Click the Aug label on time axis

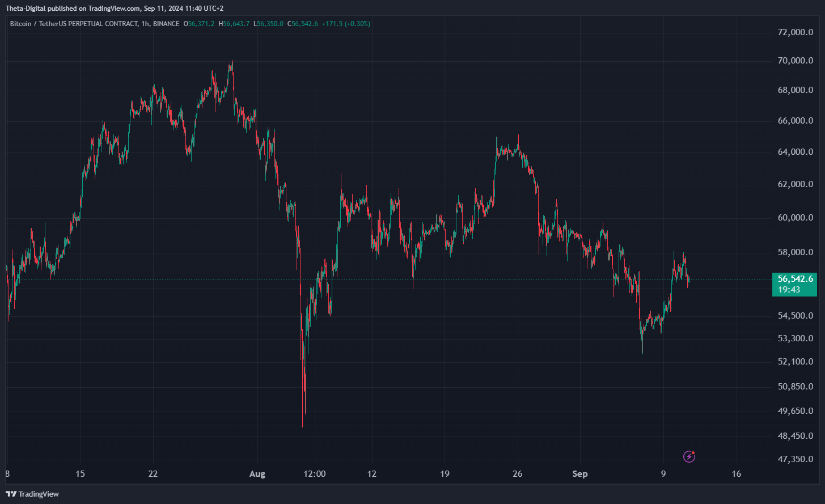257,474
